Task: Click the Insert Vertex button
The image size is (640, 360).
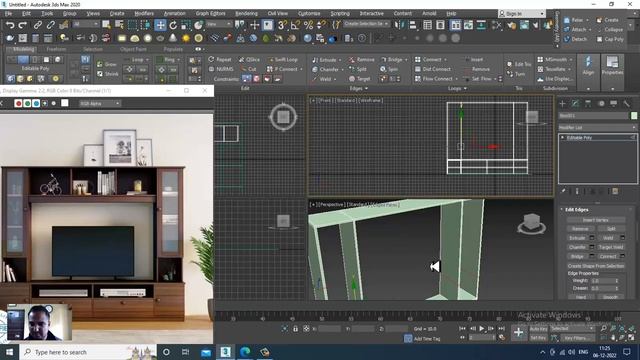Action: pyautogui.click(x=596, y=220)
